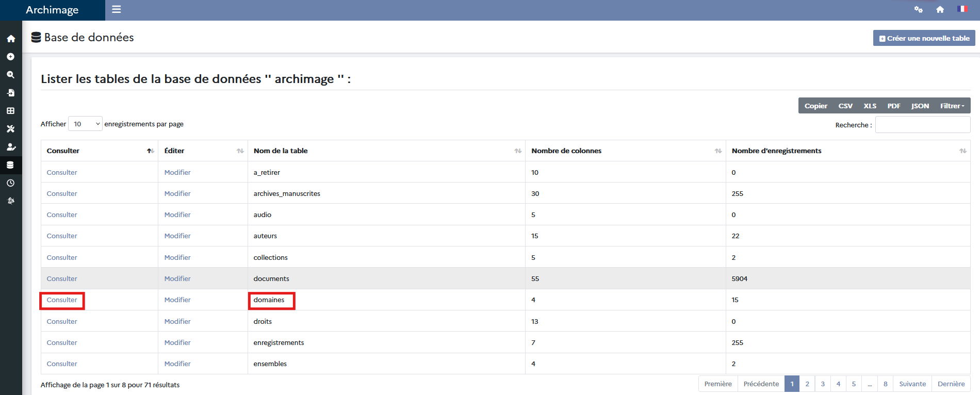
Task: Open the wrench tools icon in sidebar
Action: [x=10, y=129]
